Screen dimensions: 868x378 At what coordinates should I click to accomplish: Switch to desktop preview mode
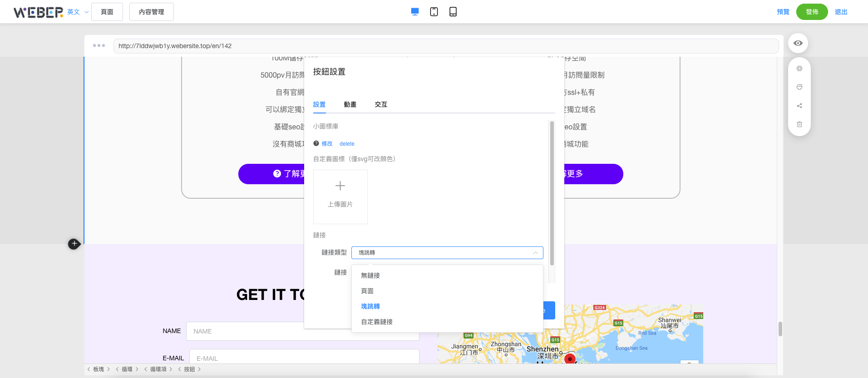tap(415, 12)
